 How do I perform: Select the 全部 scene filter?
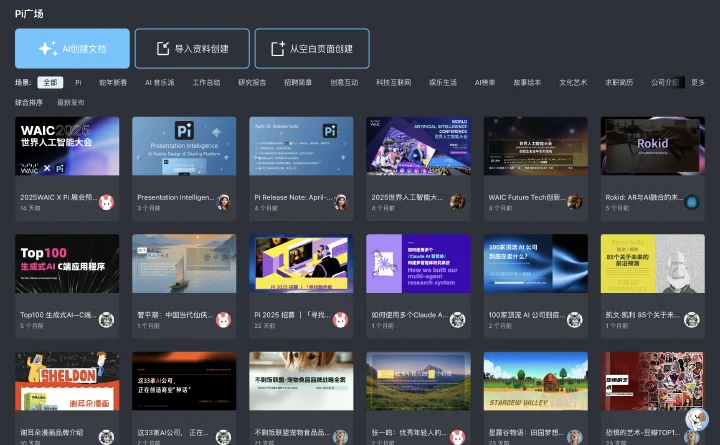tap(50, 83)
